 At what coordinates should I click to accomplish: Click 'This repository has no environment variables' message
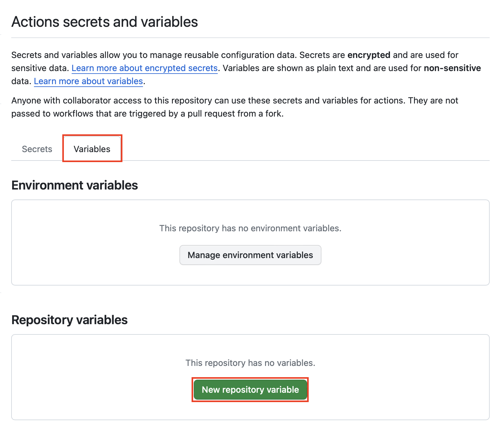[x=250, y=228]
